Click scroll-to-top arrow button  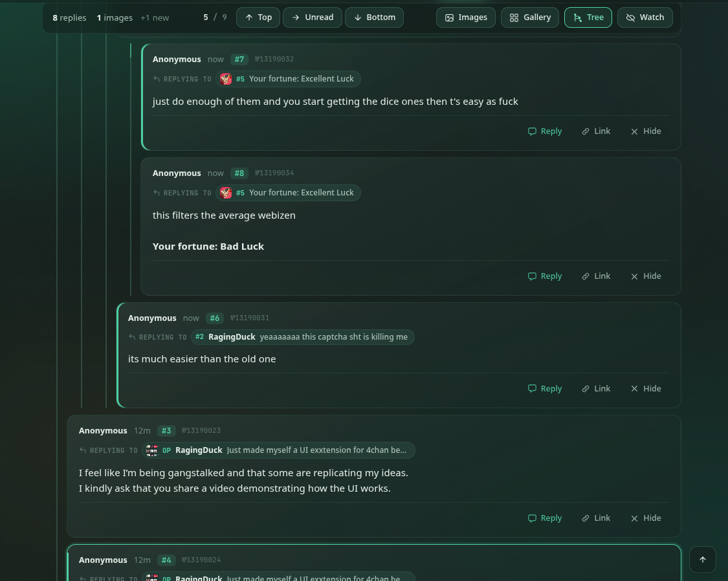coord(703,560)
